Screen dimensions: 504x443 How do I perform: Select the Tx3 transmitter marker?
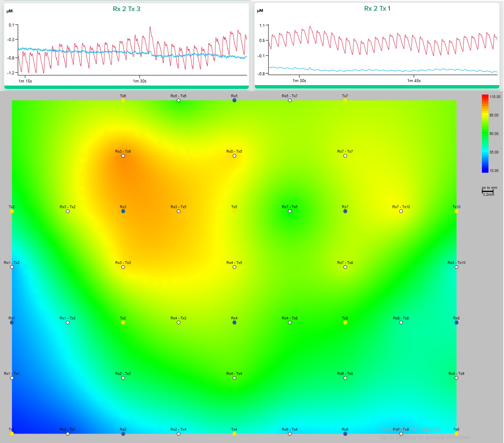(123, 322)
